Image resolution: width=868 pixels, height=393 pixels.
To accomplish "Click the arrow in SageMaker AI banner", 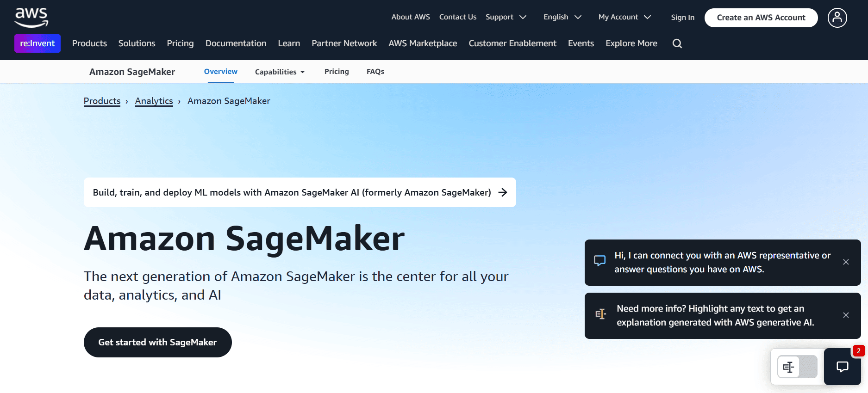I will coord(503,192).
